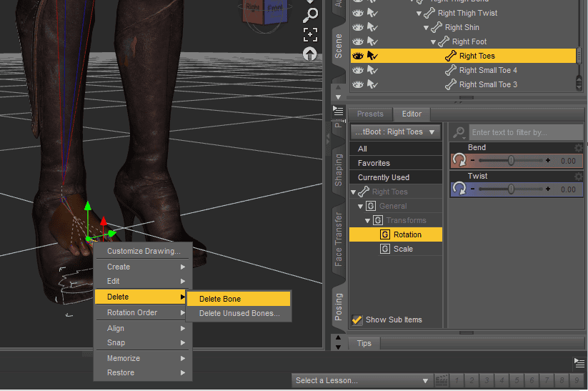Open the Select a Lesson dropdown
Viewport: 588px width, 391px height.
(362, 380)
